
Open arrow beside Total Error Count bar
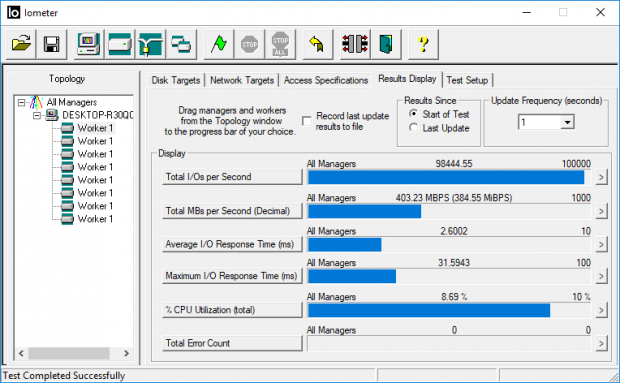(x=601, y=343)
